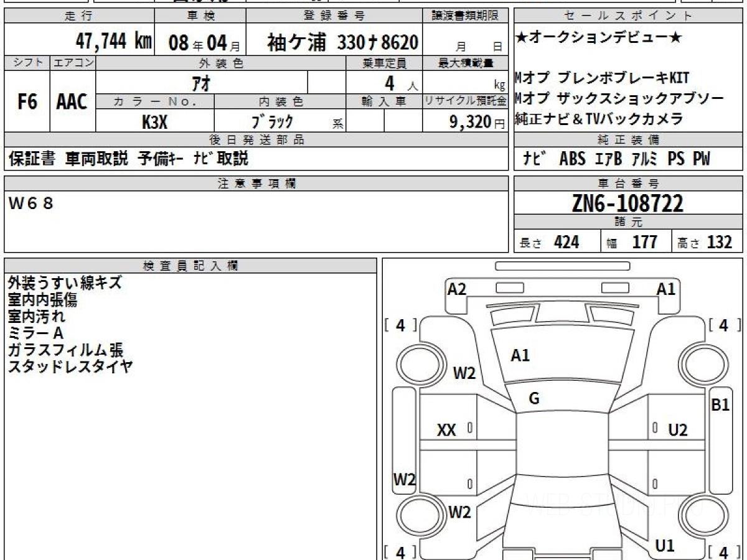Select the 諸元 header
Screen dimensions: 747x560
[629, 222]
